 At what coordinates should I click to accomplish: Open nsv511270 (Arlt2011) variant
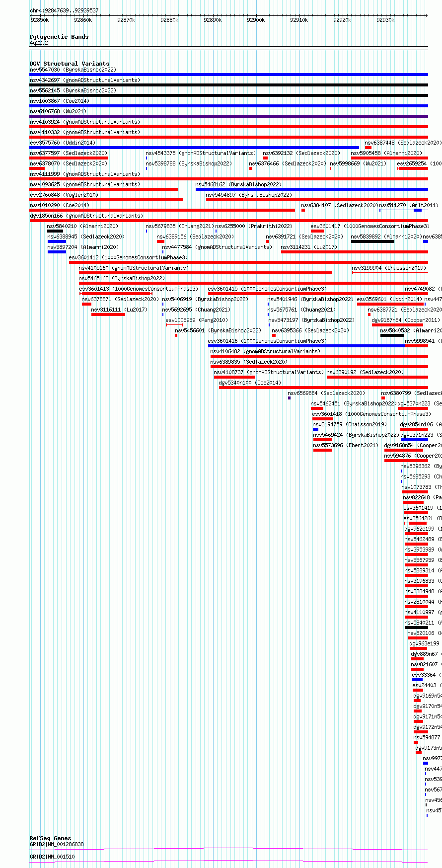409,206
